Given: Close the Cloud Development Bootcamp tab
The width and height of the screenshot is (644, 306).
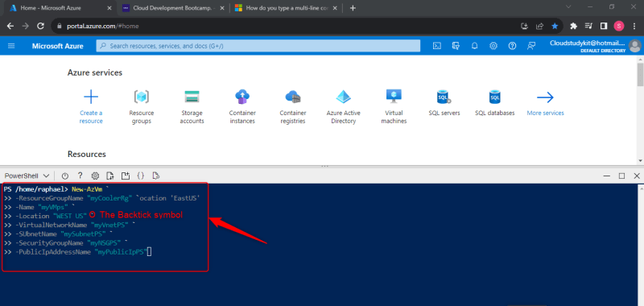Looking at the screenshot, I should pyautogui.click(x=222, y=8).
